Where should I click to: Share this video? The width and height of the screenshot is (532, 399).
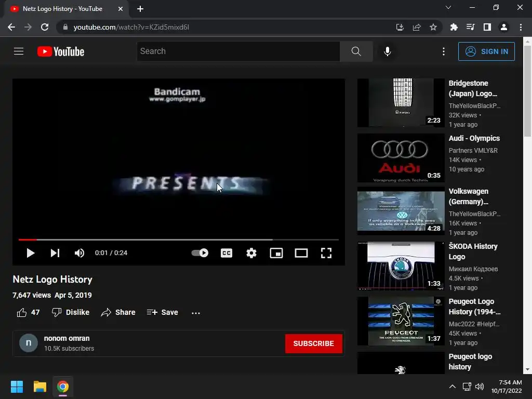[x=118, y=312]
